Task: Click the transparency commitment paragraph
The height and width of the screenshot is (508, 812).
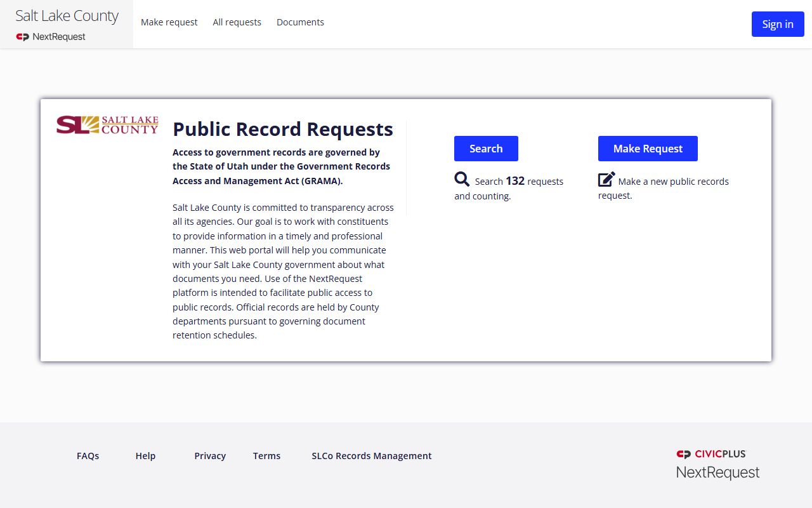Action: (283, 271)
